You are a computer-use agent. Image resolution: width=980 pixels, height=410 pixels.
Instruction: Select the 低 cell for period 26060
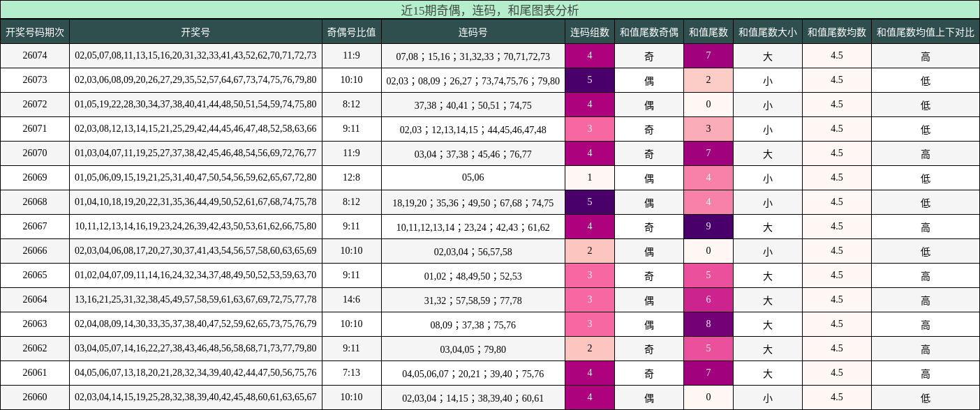(926, 396)
